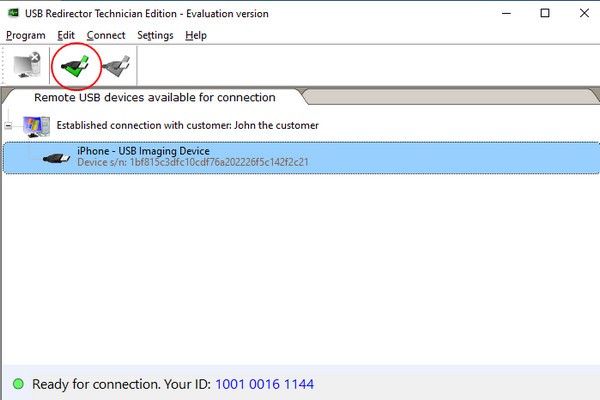
Task: Select the Remote USB devices available tab
Action: tap(155, 97)
